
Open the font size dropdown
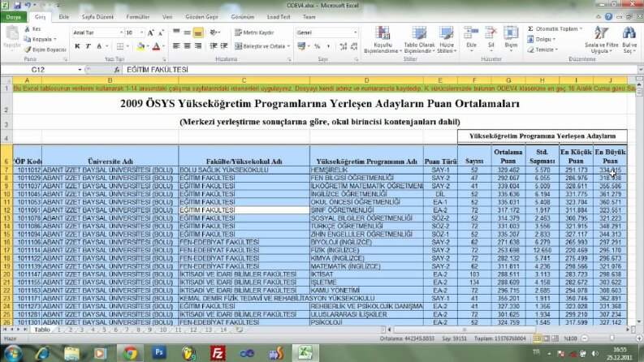(142, 32)
